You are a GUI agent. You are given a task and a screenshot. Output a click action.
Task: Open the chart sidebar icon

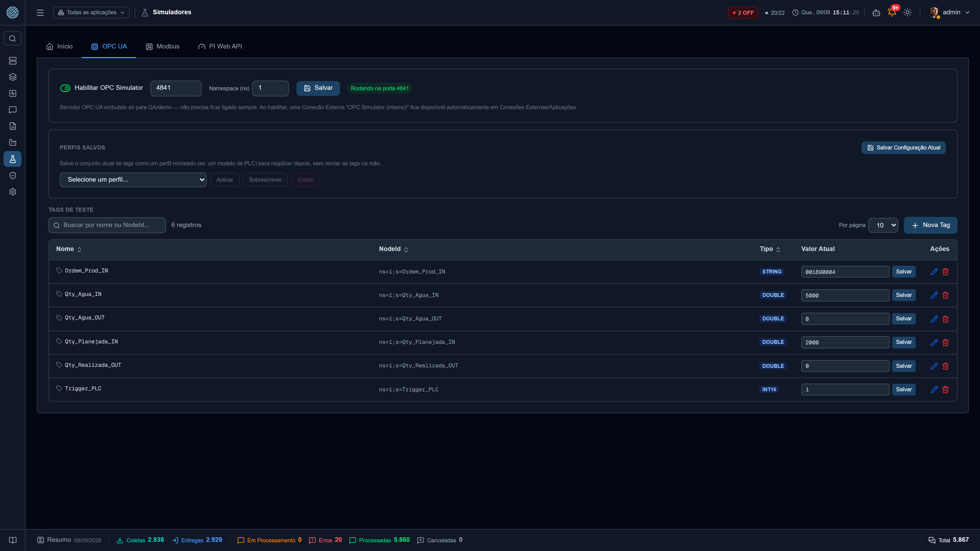(x=13, y=143)
